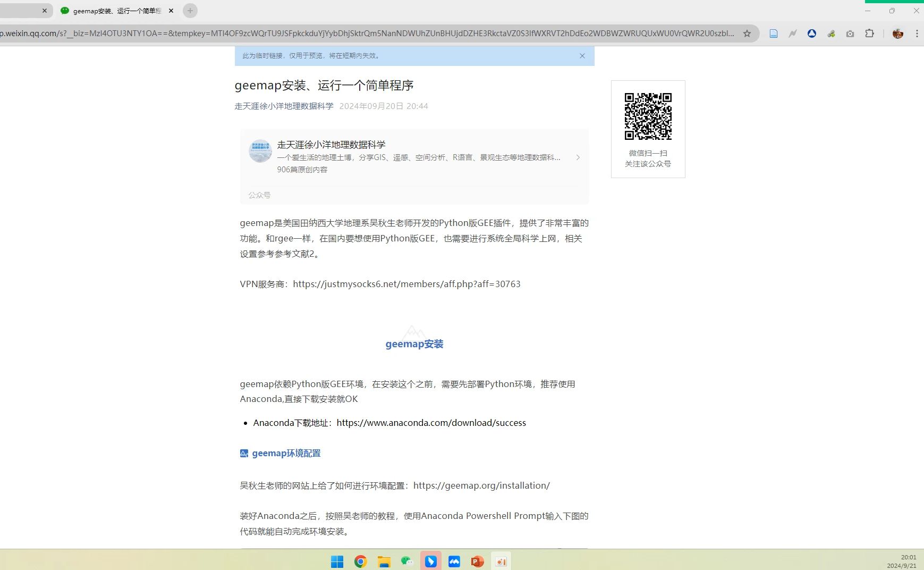
Task: Click the article title geemap安装、运行一个简单程序
Action: pos(324,86)
